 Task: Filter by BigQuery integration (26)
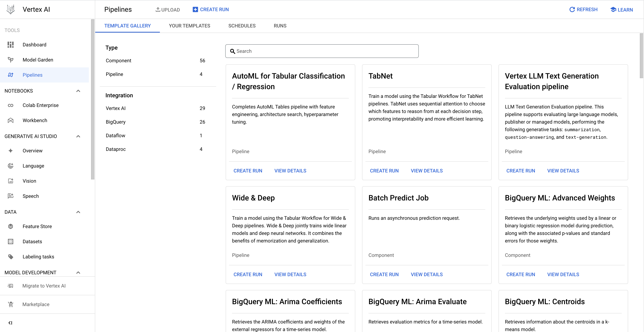(x=116, y=122)
